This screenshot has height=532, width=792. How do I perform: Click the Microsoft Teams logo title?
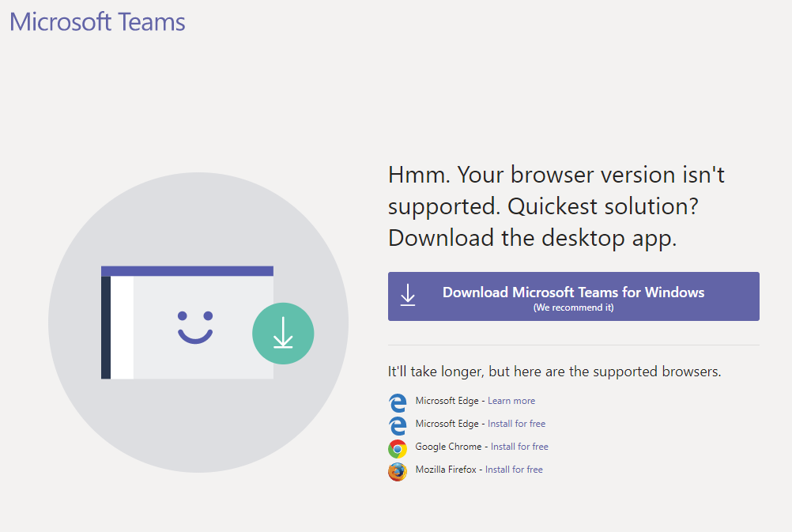pyautogui.click(x=97, y=22)
